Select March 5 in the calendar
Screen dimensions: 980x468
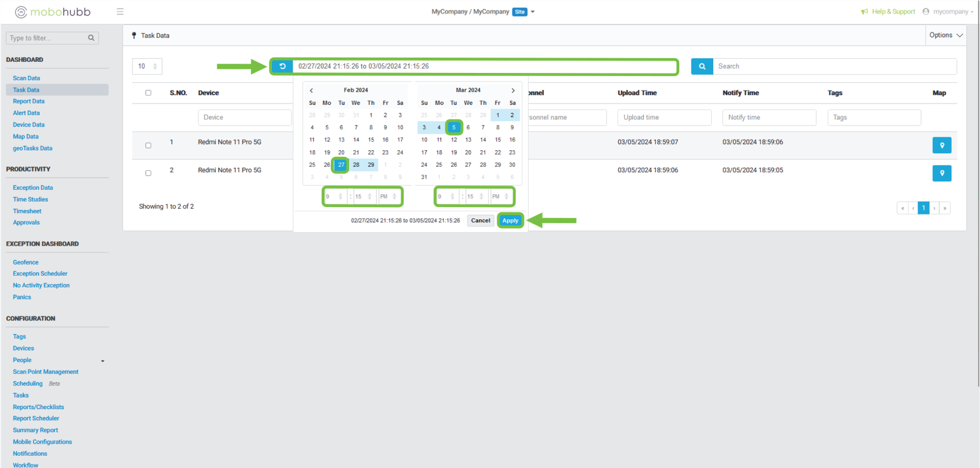[x=454, y=127]
